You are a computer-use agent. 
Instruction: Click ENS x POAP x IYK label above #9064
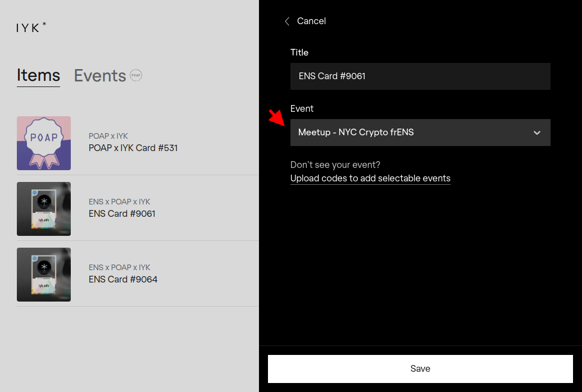(x=120, y=267)
